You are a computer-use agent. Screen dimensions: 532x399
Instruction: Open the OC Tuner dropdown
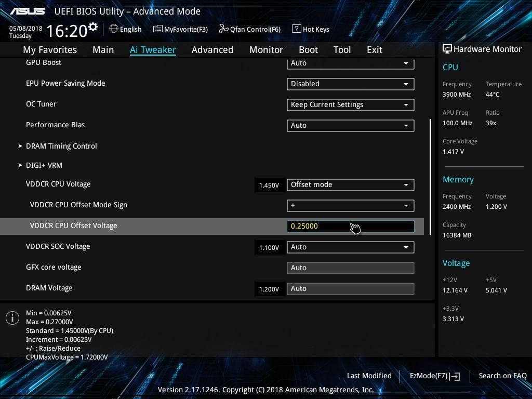[350, 104]
